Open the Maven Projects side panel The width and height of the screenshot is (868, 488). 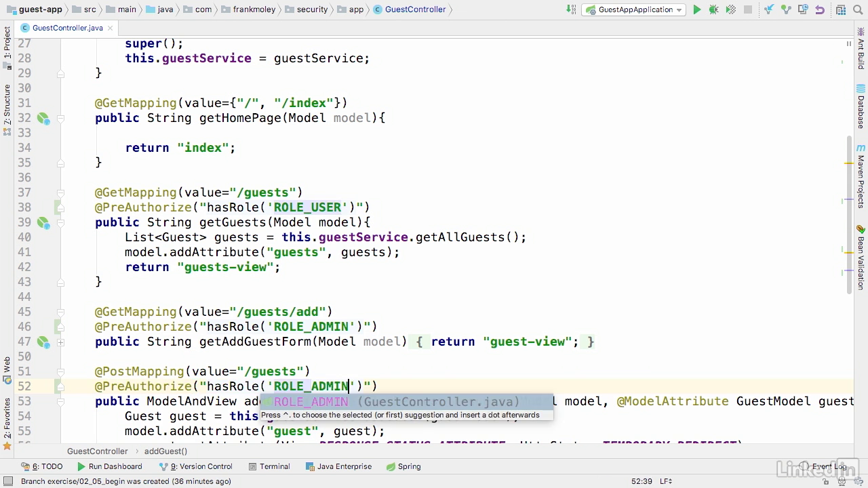(x=861, y=178)
